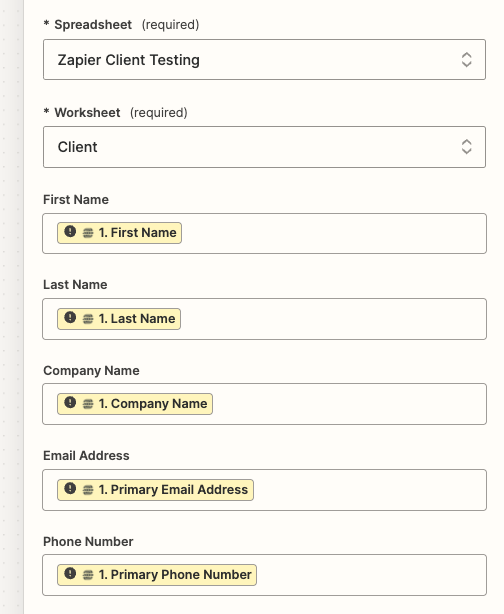Click empty area of Phone Number input
This screenshot has width=504, height=614.
click(370, 575)
